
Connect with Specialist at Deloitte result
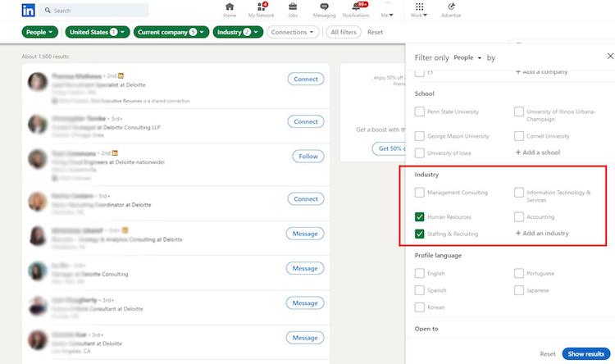pyautogui.click(x=306, y=79)
